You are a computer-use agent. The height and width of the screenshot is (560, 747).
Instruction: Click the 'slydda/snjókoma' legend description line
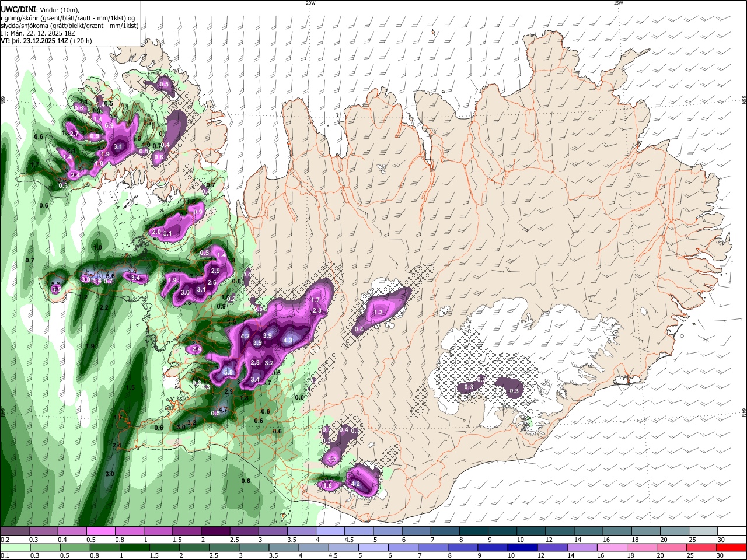pos(69,26)
